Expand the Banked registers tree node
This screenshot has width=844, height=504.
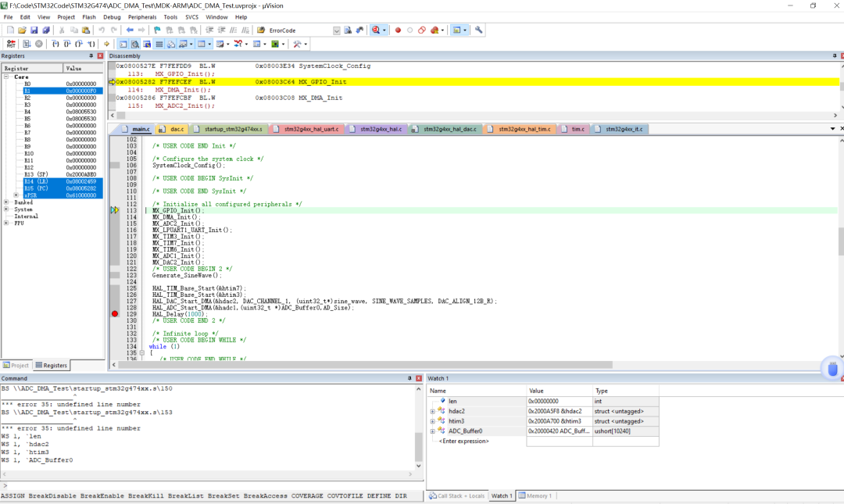point(6,202)
